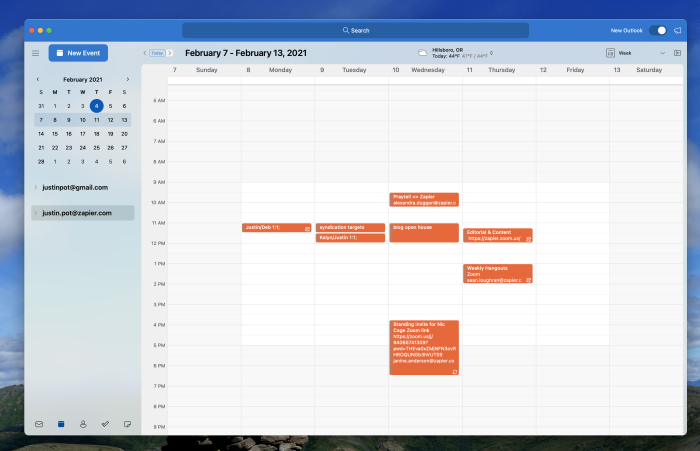Click recurring icon on Justin/Deb event
The height and width of the screenshot is (451, 700).
(x=307, y=229)
